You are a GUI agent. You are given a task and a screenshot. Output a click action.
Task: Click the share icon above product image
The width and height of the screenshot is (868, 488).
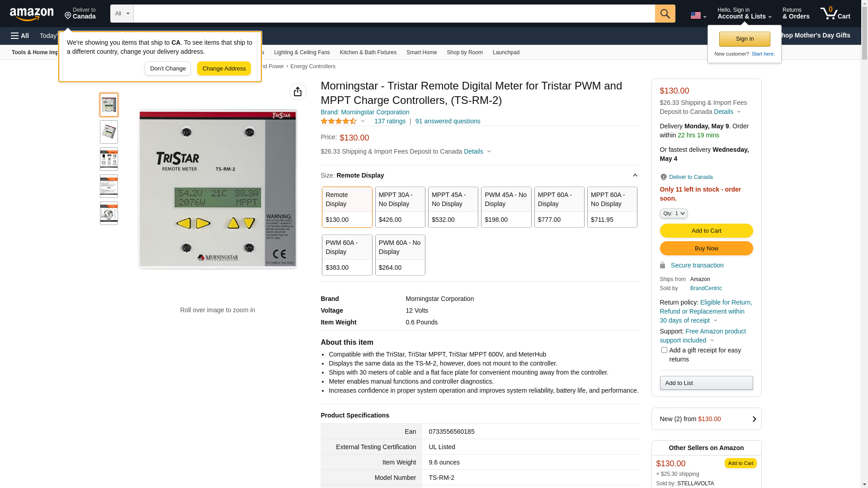[x=297, y=92]
